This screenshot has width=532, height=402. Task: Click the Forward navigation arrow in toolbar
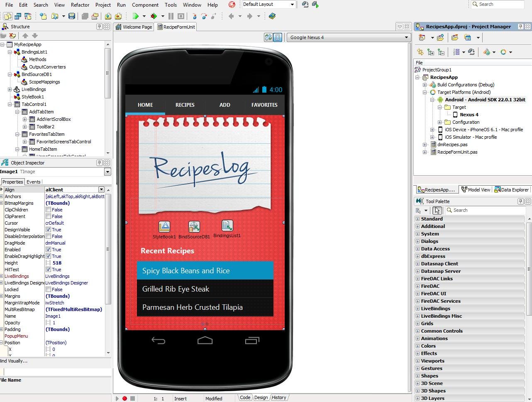point(249,16)
